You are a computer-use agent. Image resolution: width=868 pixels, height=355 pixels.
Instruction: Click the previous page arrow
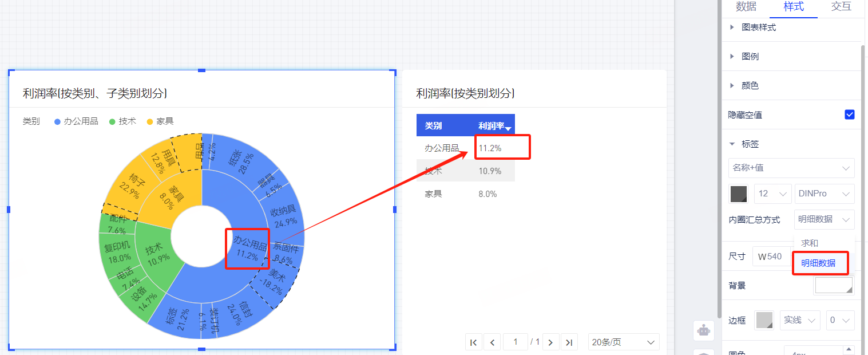click(493, 342)
